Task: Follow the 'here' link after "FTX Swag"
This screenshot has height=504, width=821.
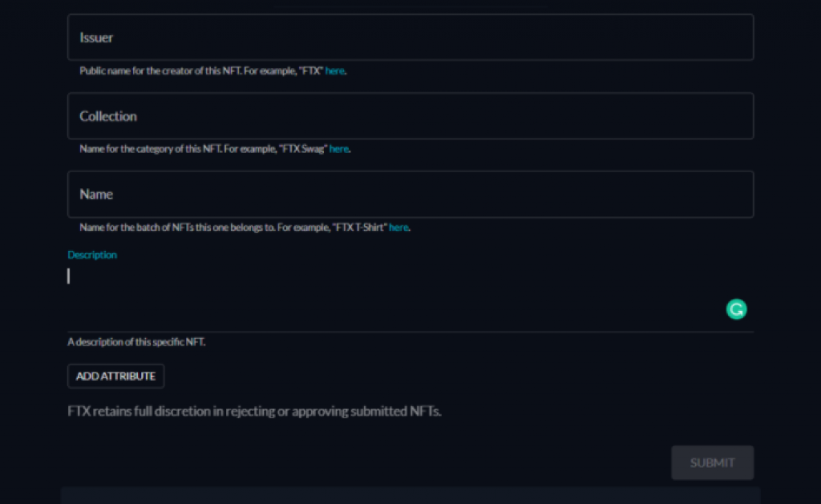Action: [x=339, y=148]
